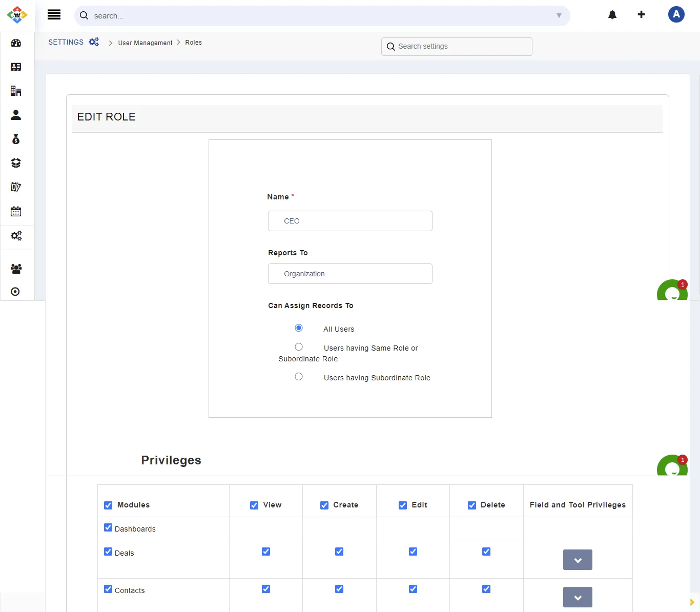Click the role Name input field
This screenshot has height=612, width=700.
pyautogui.click(x=350, y=221)
